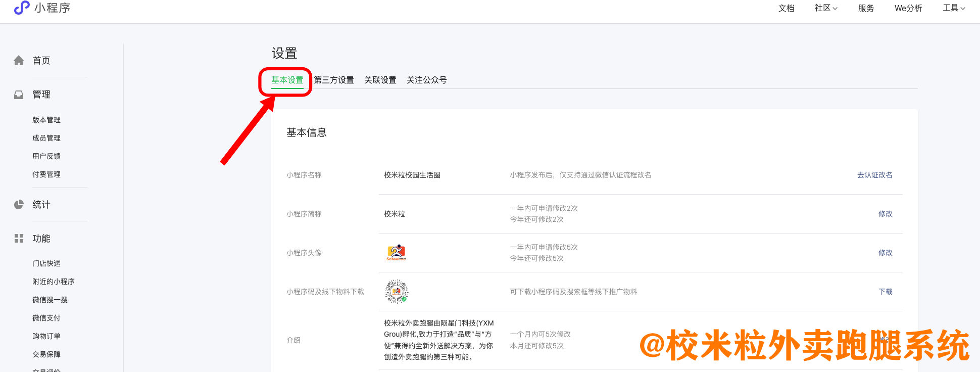Click the 一个月内可5次修改 hint text

coord(541,334)
